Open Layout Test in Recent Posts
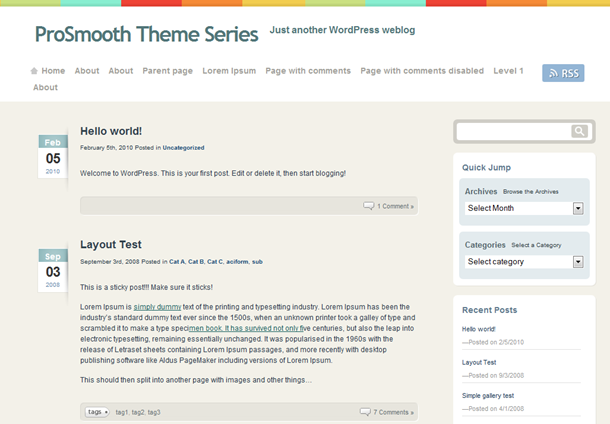Viewport: 610px width, 424px height. coord(479,363)
